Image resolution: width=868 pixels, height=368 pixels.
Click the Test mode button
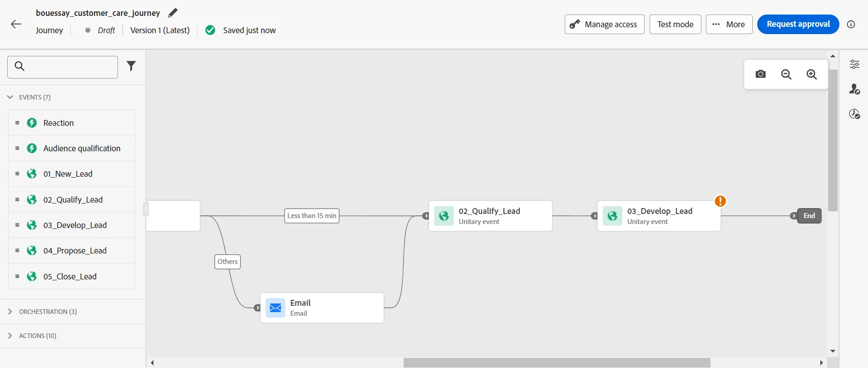(675, 25)
